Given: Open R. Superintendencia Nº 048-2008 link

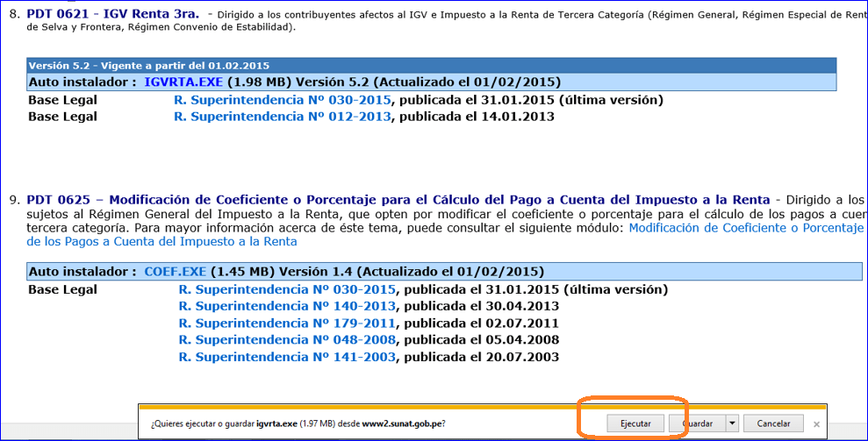Looking at the screenshot, I should pyautogui.click(x=287, y=339).
